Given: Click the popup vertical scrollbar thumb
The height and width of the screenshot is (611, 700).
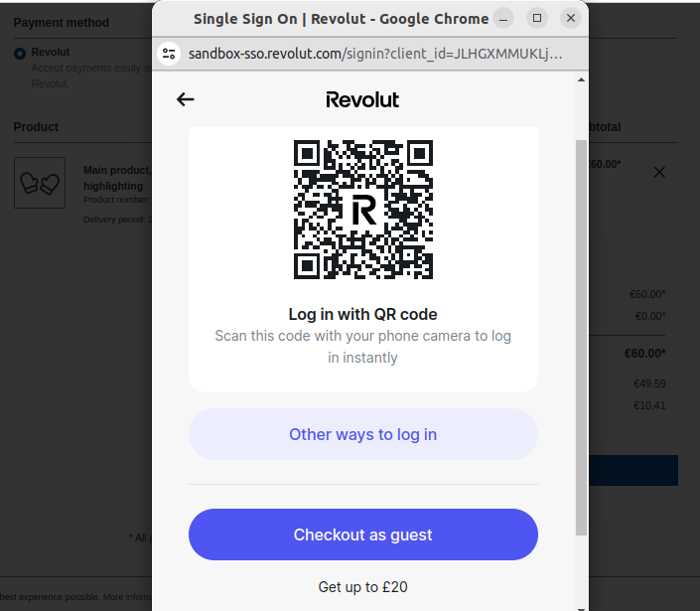Looking at the screenshot, I should click(581, 337).
